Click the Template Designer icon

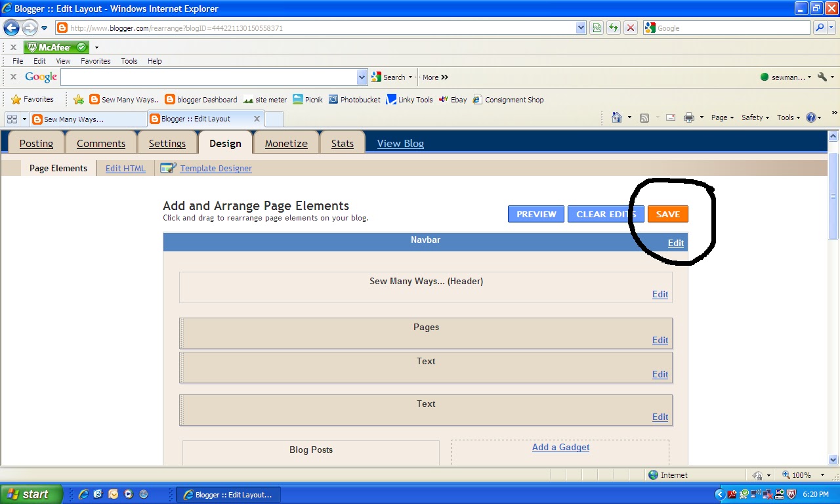point(168,168)
